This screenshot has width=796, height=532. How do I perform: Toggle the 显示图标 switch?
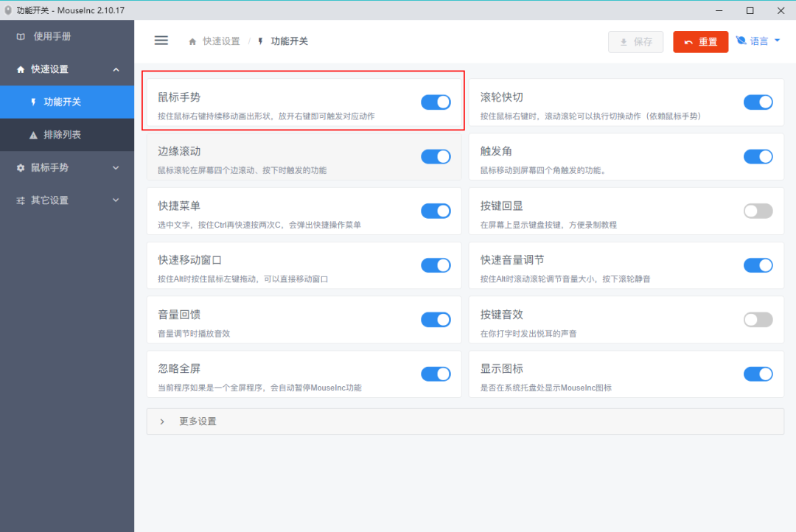point(758,374)
